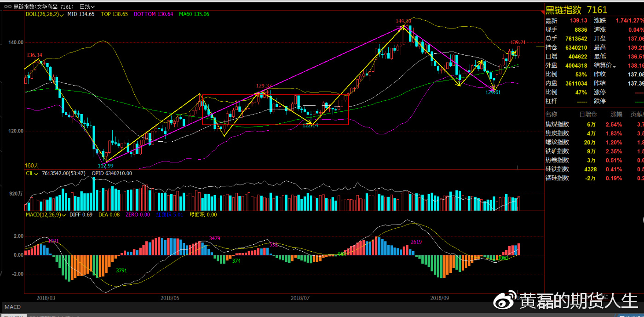Viewport: 644px width, 317px height.
Task: Open the 日线 period dropdown
Action: tap(87, 6)
